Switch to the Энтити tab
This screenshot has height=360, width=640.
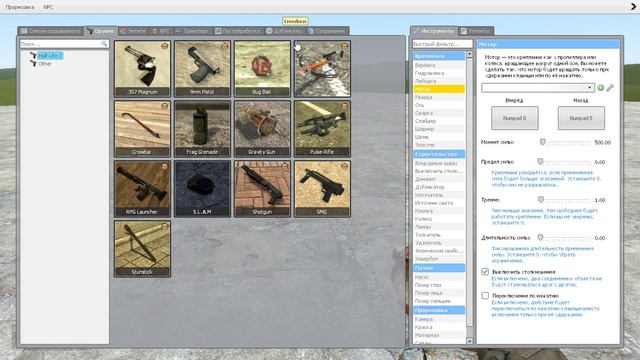(133, 31)
